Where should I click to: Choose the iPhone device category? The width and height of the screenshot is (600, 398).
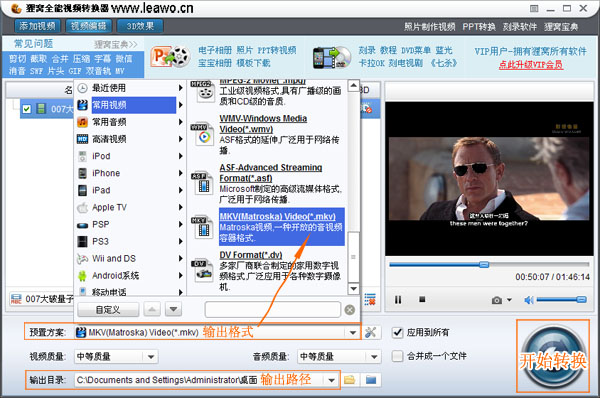click(126, 173)
